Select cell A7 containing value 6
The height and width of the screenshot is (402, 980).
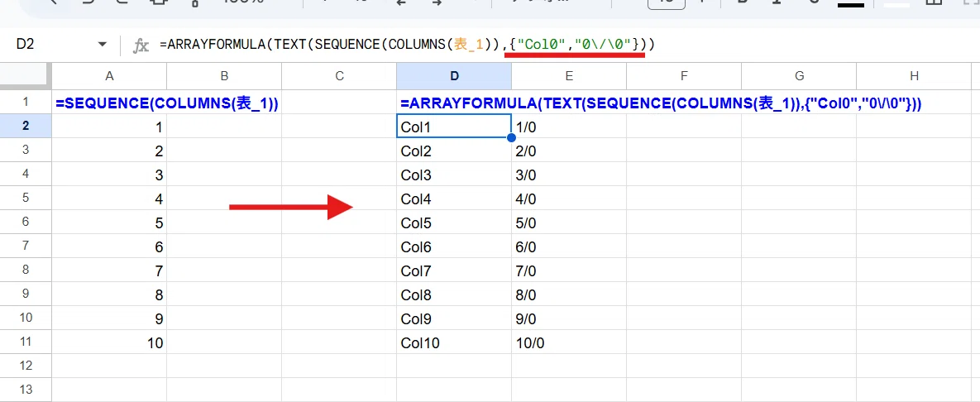coord(109,246)
